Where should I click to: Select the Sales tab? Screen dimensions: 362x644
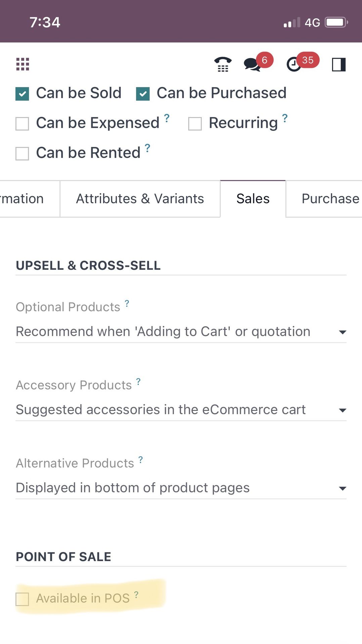(x=253, y=199)
